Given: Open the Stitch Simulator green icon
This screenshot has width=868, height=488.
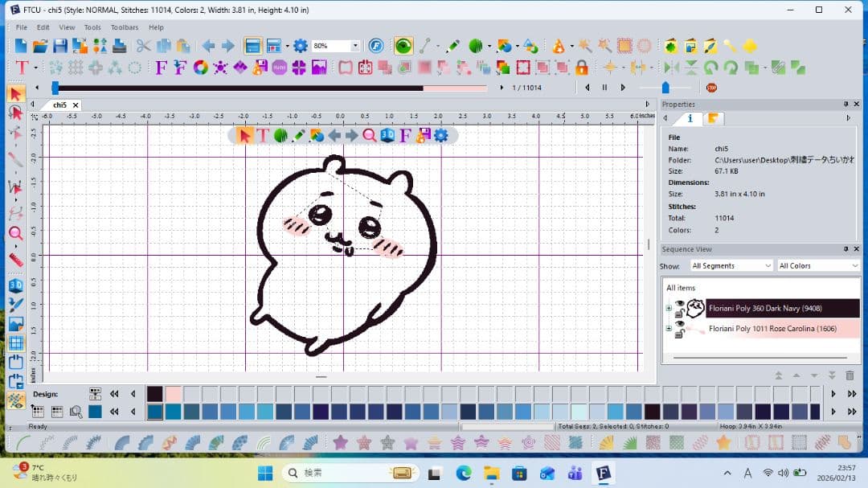Looking at the screenshot, I should tap(402, 46).
